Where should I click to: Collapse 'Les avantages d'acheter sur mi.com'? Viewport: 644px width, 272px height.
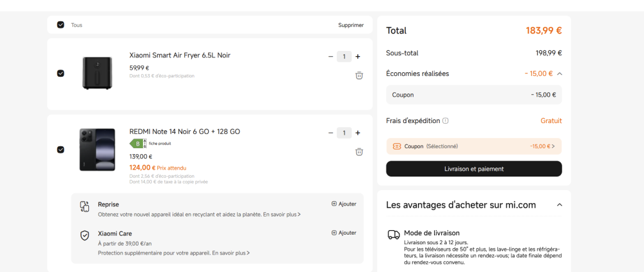559,205
